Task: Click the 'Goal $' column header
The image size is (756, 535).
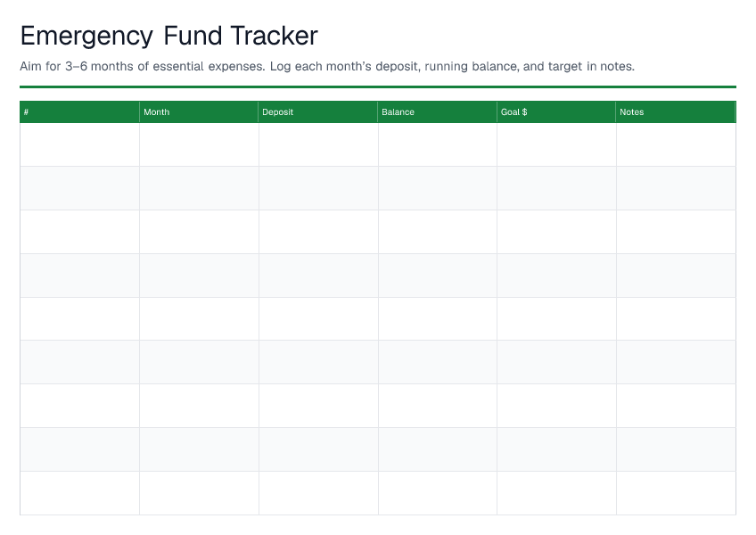Action: (556, 112)
